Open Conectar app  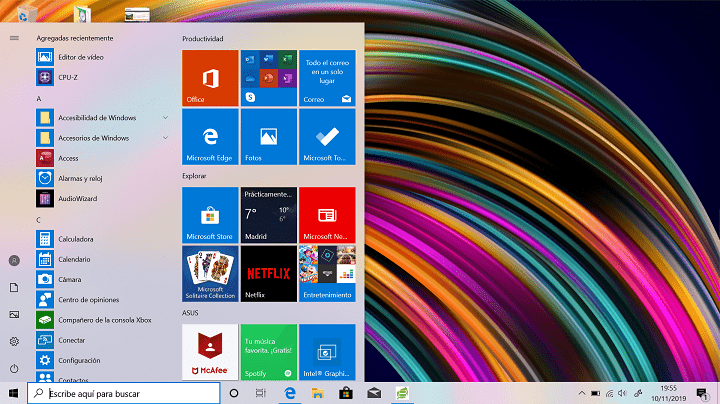point(103,340)
